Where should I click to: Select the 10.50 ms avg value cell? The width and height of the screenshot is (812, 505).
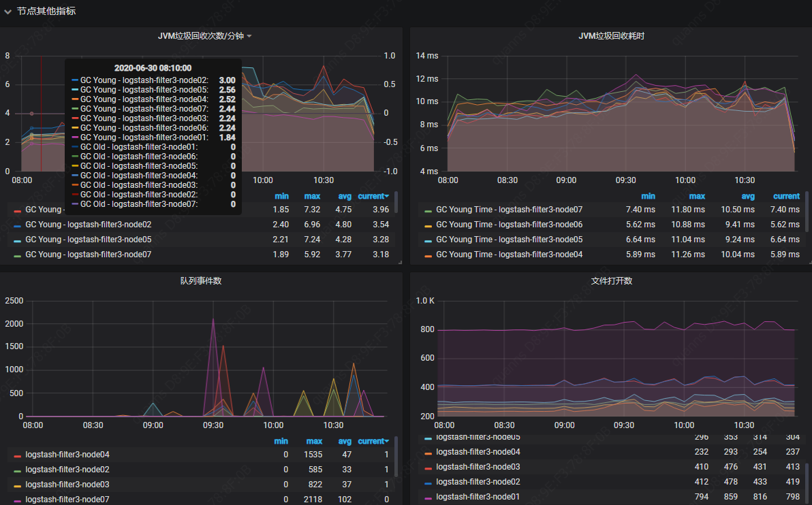[738, 210]
